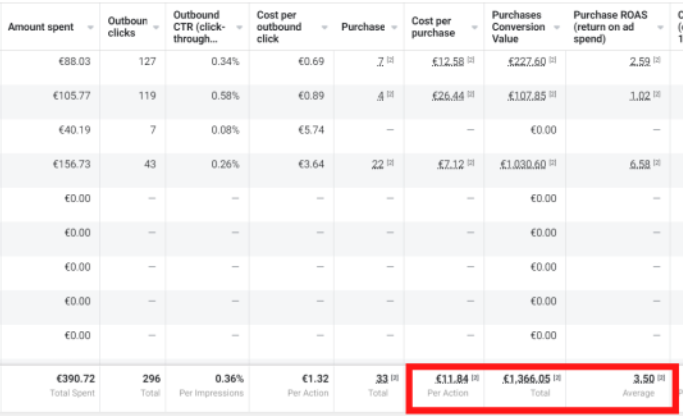Click the Purchase column header text
Image resolution: width=683 pixels, height=416 pixels.
click(363, 27)
